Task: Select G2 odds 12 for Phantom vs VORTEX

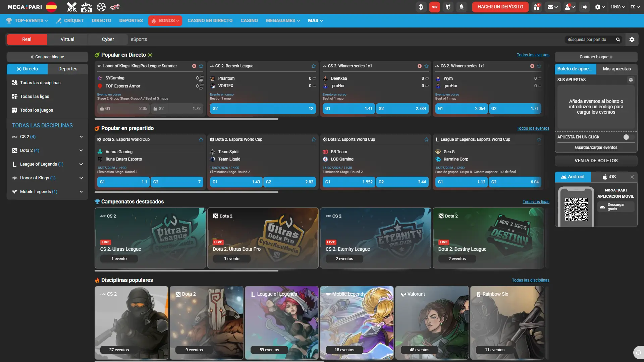Action: coord(263,109)
